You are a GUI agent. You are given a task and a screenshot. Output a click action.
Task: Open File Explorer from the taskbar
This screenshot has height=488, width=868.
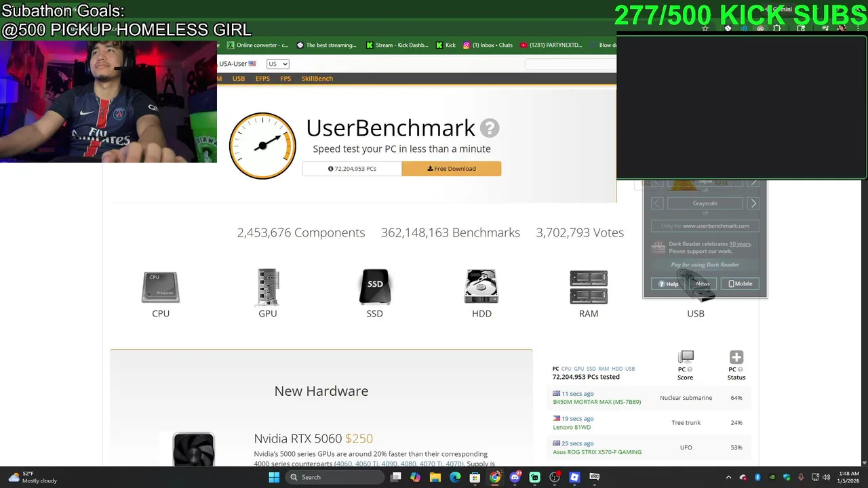point(435,477)
